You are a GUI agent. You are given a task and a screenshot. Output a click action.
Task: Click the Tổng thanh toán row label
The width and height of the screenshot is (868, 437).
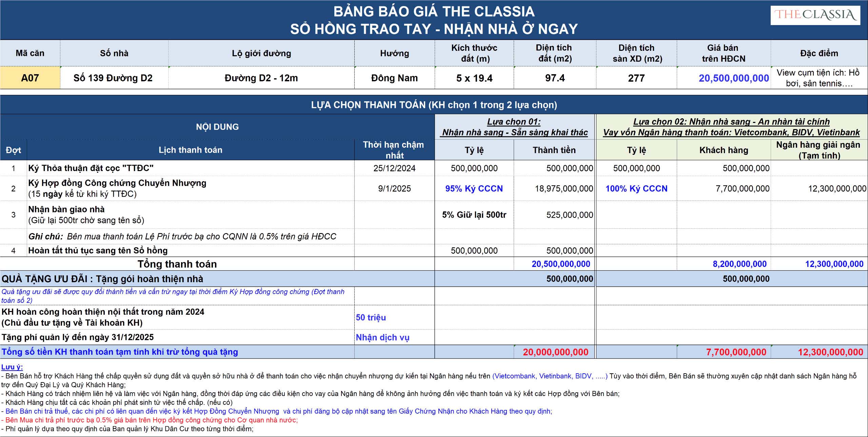pos(177,264)
